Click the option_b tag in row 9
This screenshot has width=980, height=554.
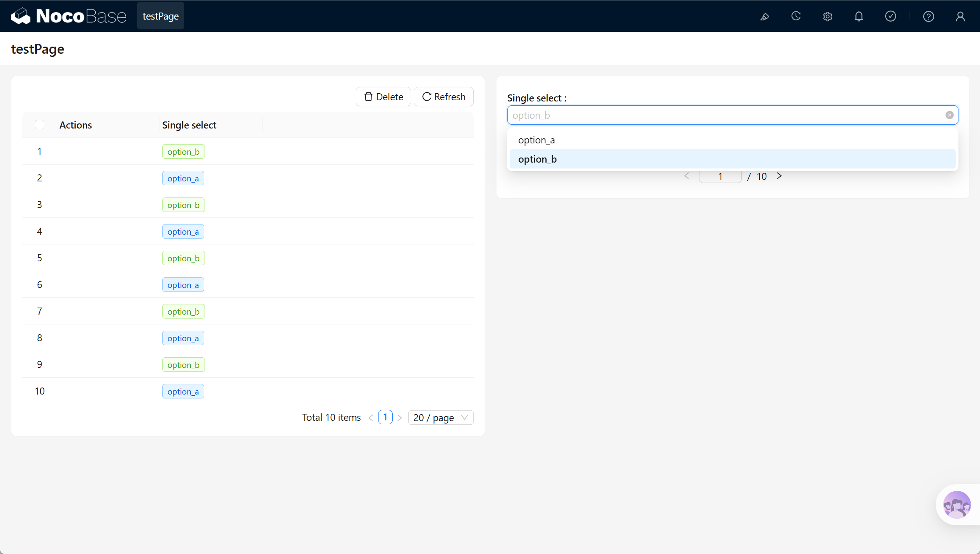(183, 365)
